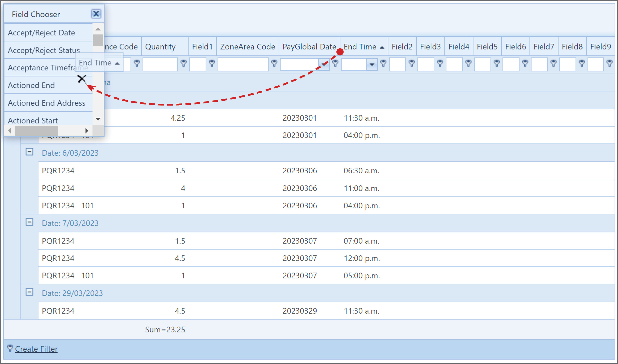Collapse the Date: 29/03/2023 group

(x=29, y=292)
